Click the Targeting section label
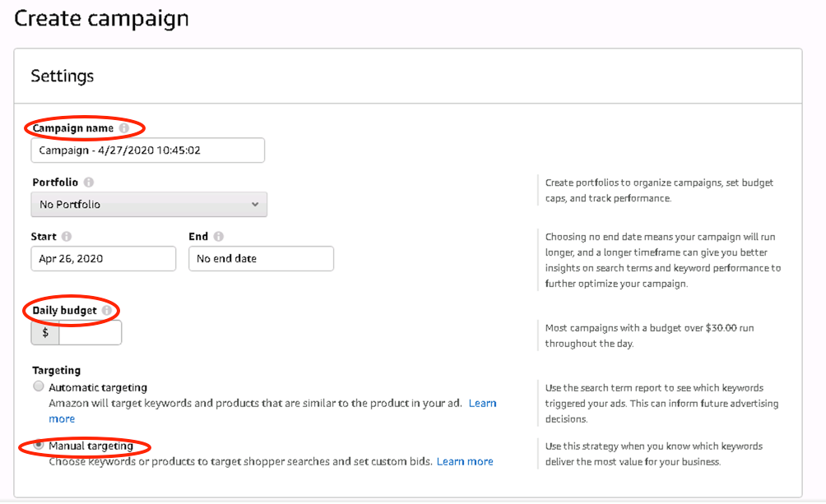Image resolution: width=826 pixels, height=504 pixels. (x=57, y=370)
